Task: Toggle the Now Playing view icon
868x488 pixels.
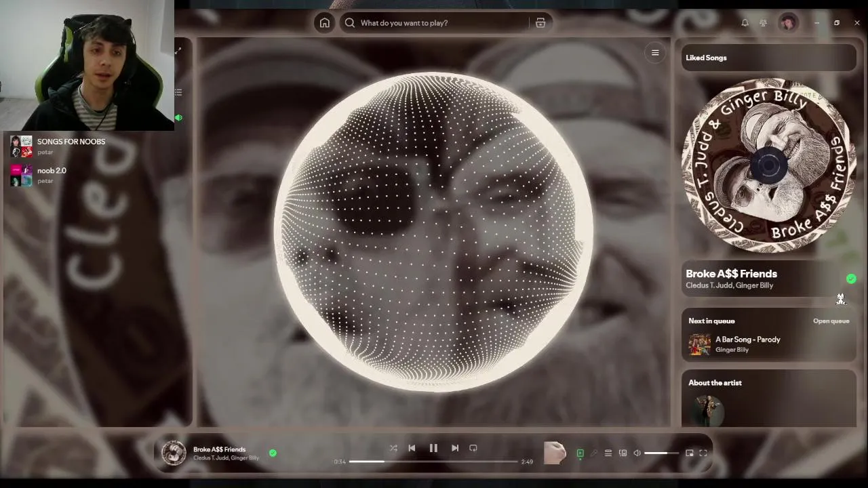Action: (x=580, y=453)
